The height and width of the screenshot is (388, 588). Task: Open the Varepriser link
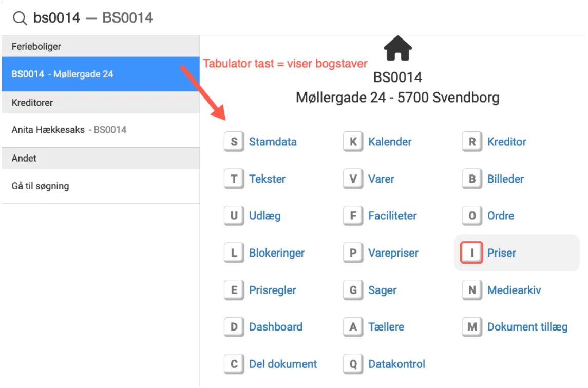pyautogui.click(x=393, y=253)
